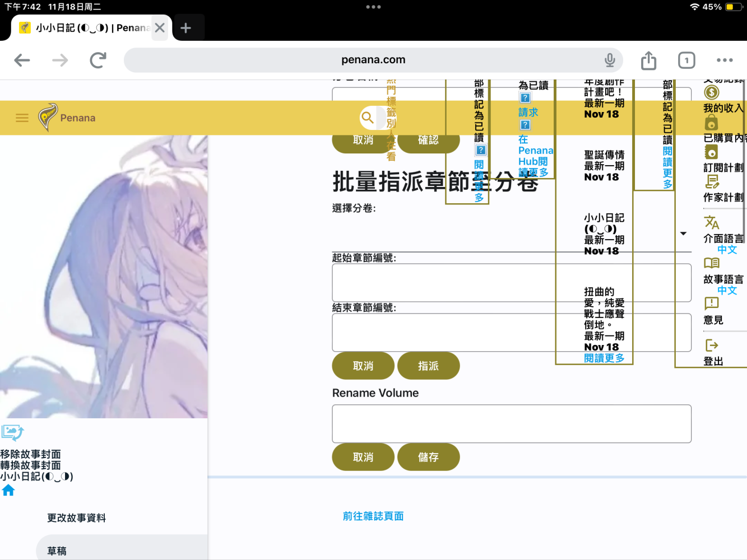Screen dimensions: 747x560
Task: Click 作家計劃 menu item
Action: click(723, 197)
